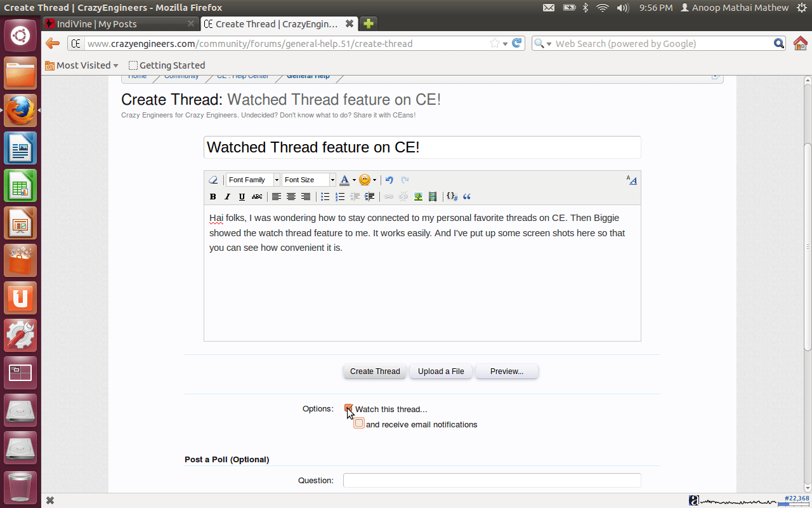
Task: Open Font Family dropdown
Action: [x=253, y=180]
